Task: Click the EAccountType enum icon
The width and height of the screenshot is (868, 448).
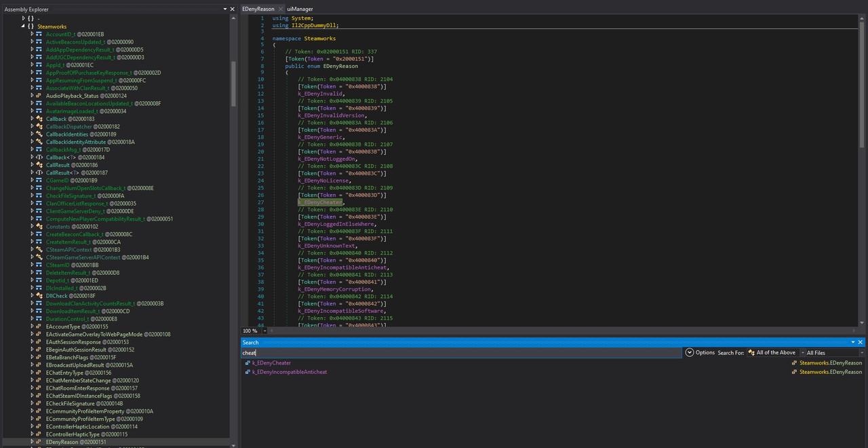Action: coord(39,326)
